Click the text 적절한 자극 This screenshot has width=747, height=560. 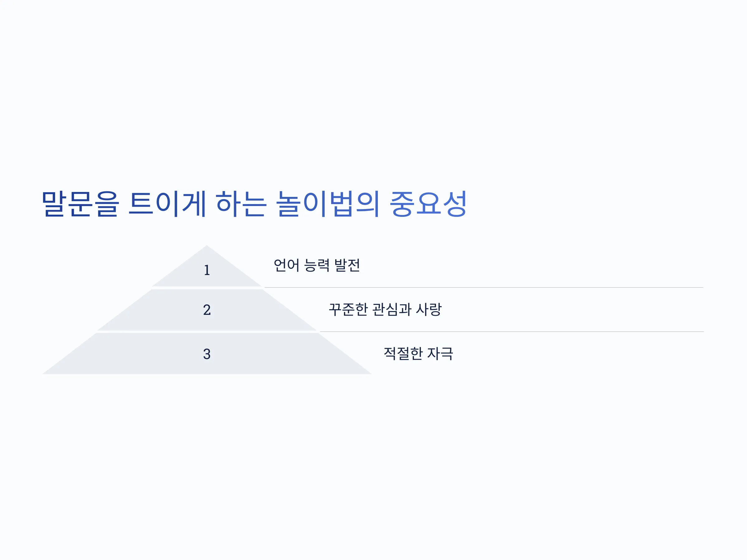click(418, 353)
